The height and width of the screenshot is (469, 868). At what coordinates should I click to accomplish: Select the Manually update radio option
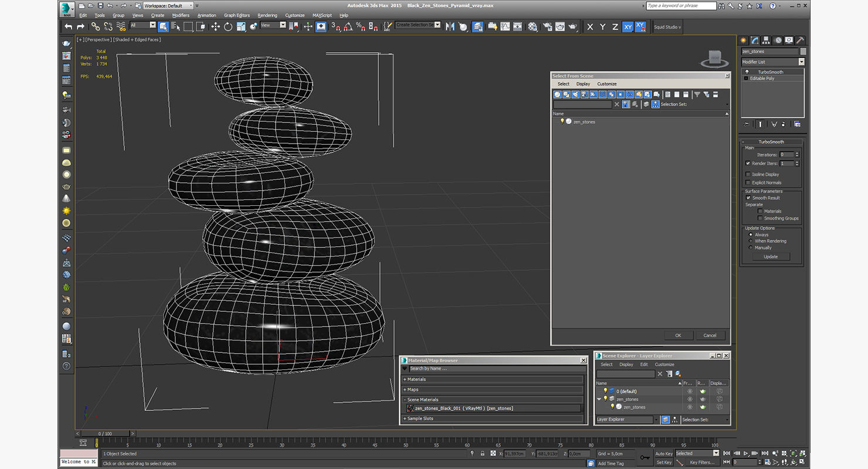click(x=751, y=247)
